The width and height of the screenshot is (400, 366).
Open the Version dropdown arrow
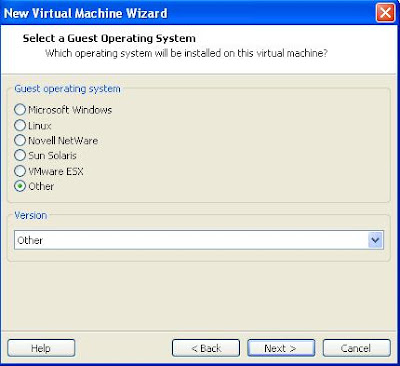pyautogui.click(x=375, y=240)
